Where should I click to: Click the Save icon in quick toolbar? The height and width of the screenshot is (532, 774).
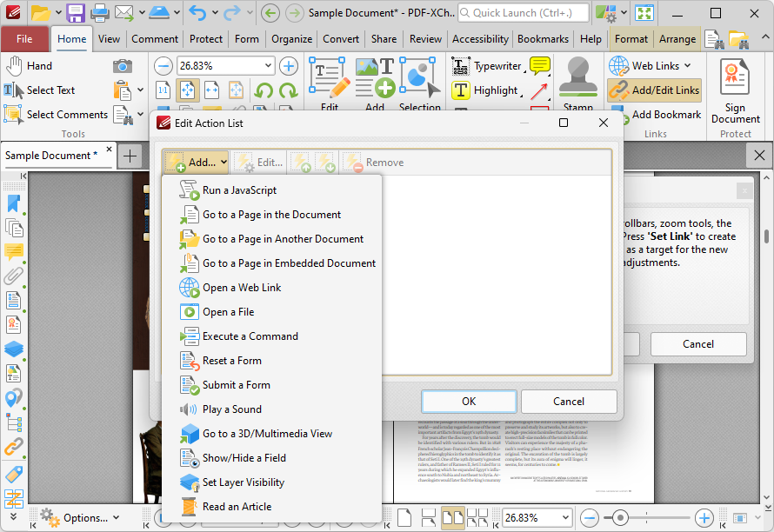point(75,13)
